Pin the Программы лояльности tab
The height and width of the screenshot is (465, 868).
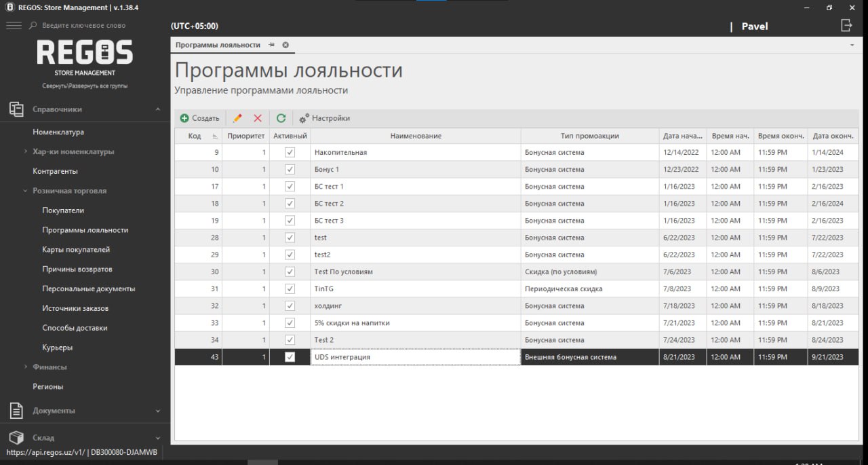[271, 45]
